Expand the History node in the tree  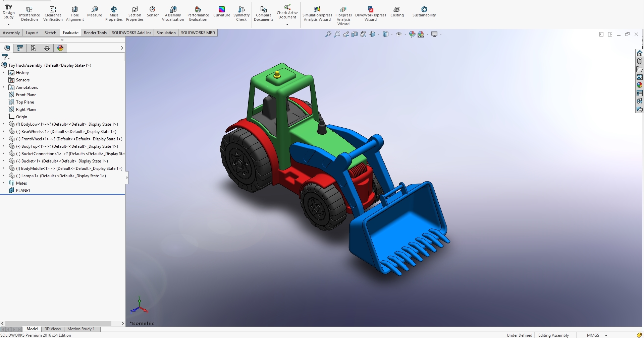coord(3,72)
